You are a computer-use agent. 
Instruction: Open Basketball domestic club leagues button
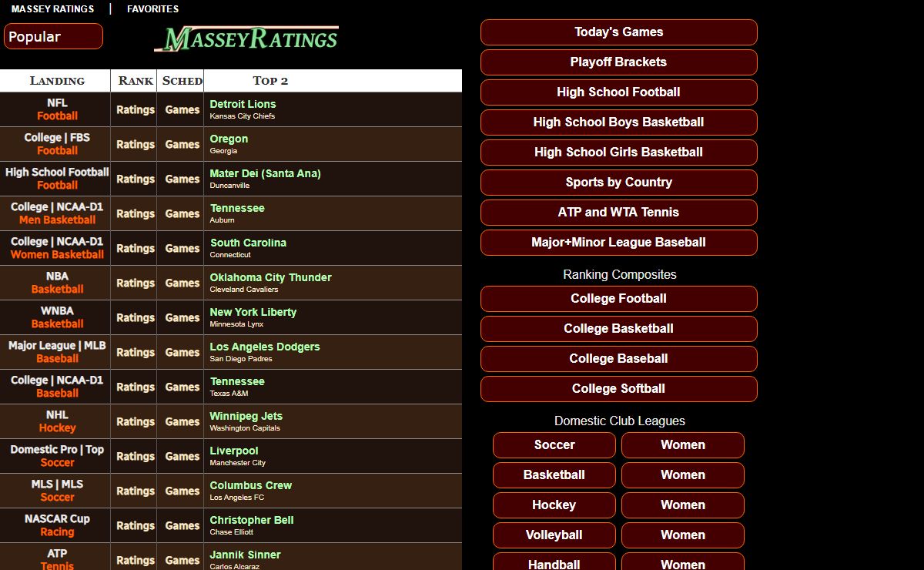[554, 475]
